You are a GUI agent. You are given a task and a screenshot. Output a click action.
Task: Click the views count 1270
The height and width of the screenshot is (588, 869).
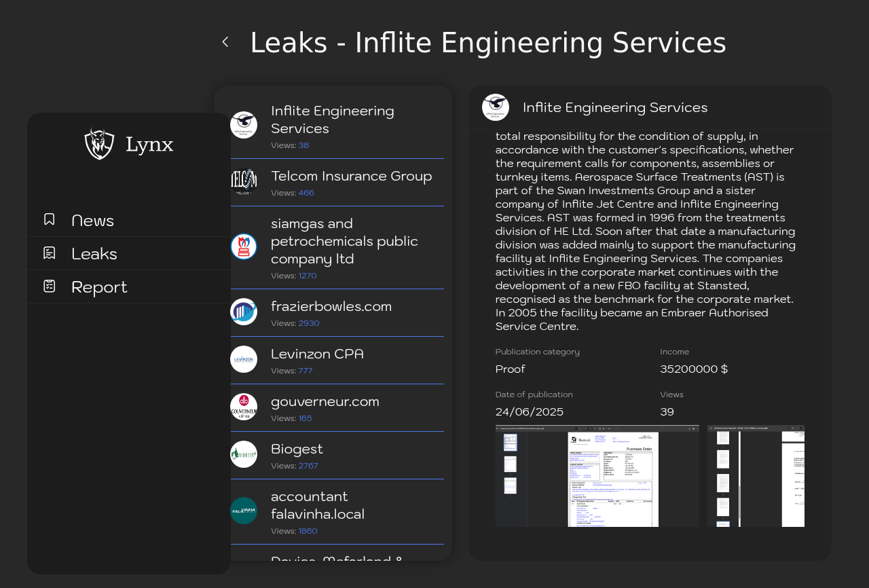coord(308,276)
